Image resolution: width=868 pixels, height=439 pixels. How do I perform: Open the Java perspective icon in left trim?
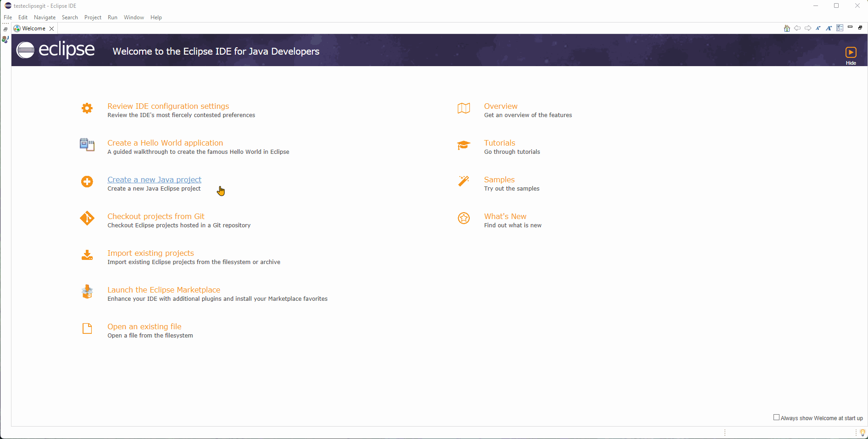(6, 39)
